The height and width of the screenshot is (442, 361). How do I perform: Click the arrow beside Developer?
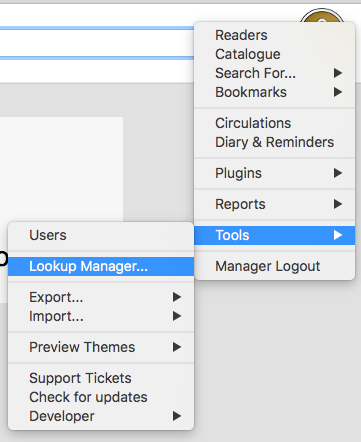tap(177, 416)
